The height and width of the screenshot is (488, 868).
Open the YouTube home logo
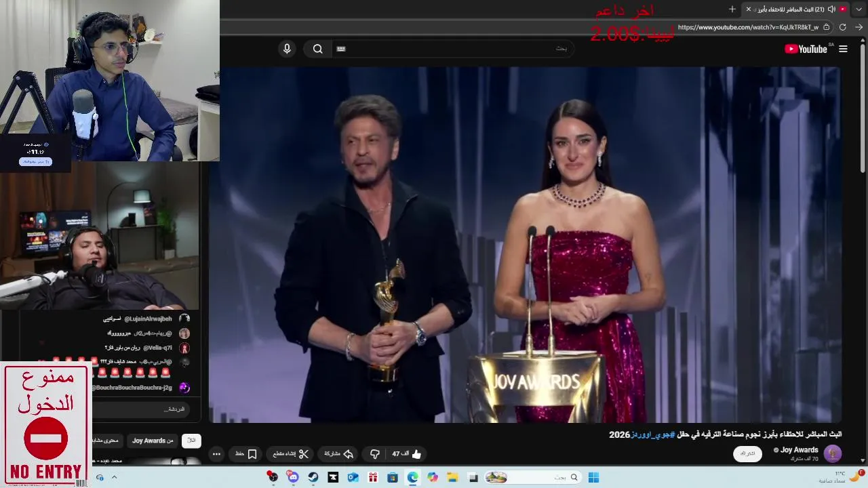coord(806,49)
